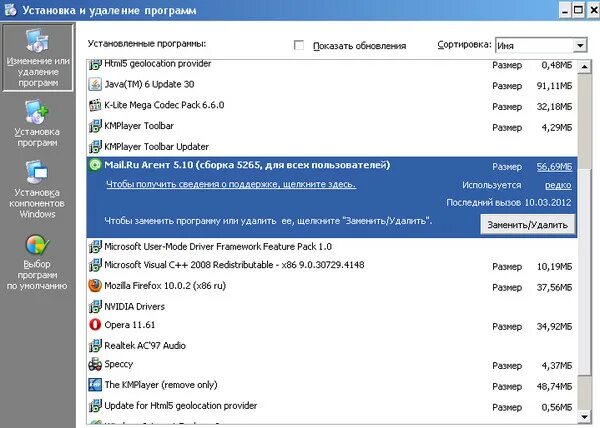Open the support info link for Mail.Ru Agent
The image size is (600, 428).
point(231,184)
